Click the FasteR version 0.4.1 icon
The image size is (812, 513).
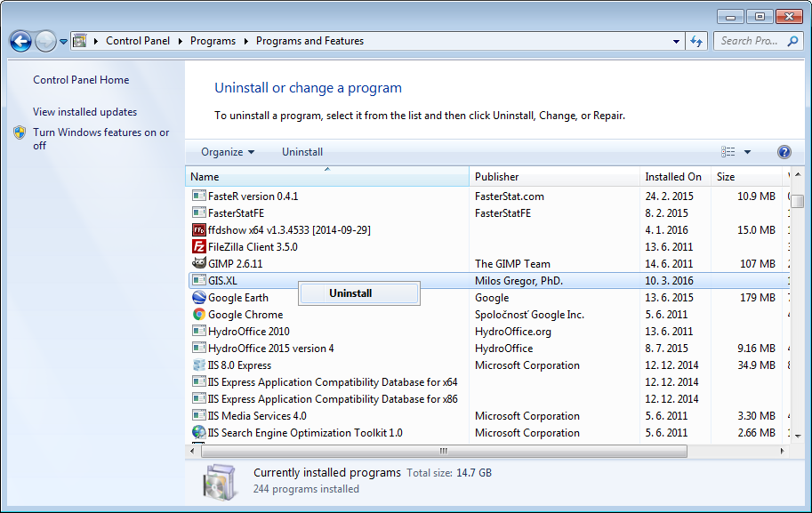click(x=199, y=196)
